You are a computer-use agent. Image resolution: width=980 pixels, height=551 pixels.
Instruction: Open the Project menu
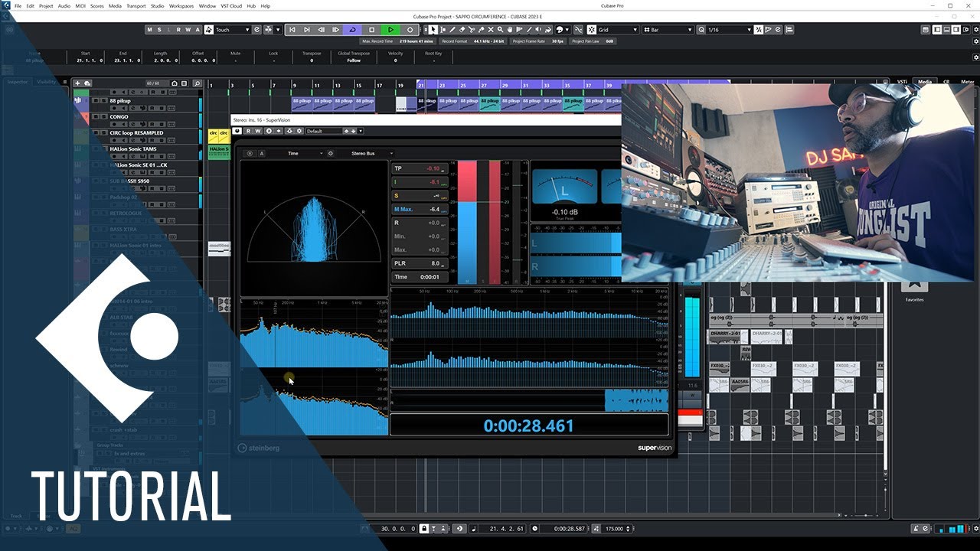pyautogui.click(x=46, y=5)
